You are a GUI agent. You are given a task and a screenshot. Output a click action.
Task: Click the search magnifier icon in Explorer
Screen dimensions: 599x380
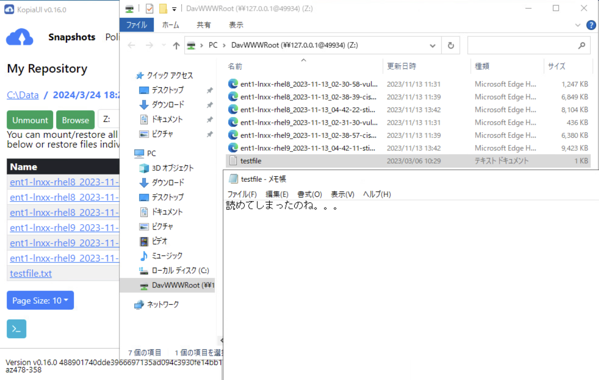coord(582,45)
